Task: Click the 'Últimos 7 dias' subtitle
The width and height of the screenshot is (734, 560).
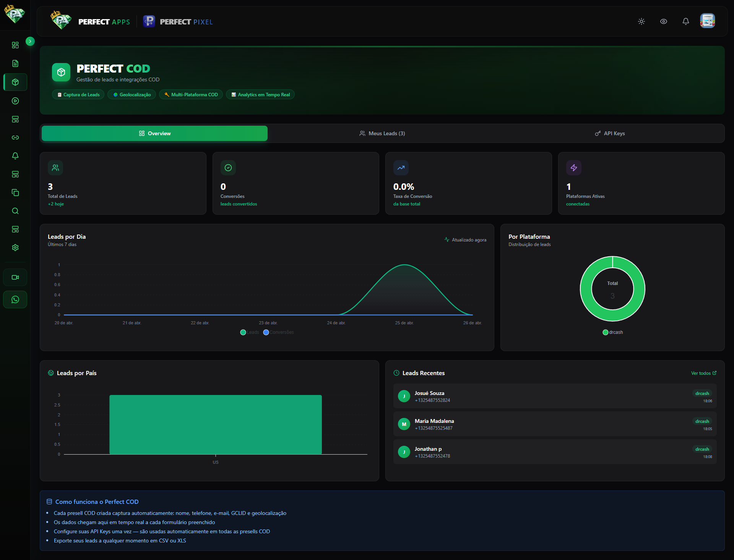Action: pyautogui.click(x=62, y=244)
